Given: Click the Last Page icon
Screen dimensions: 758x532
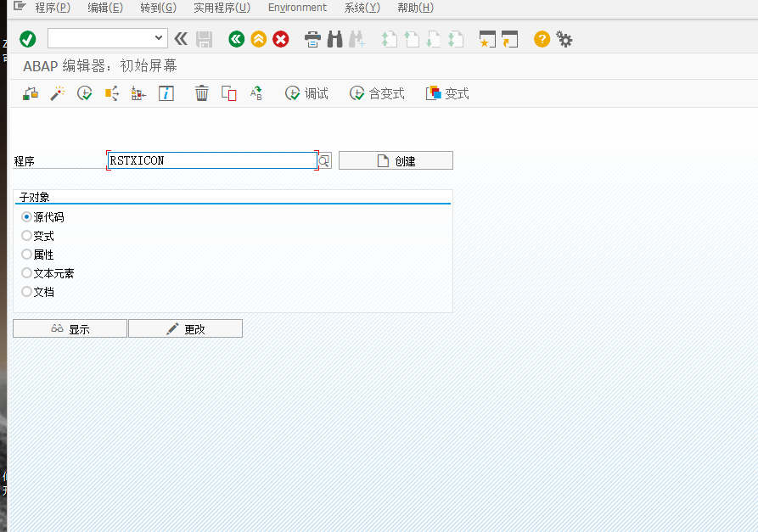Looking at the screenshot, I should [x=455, y=39].
